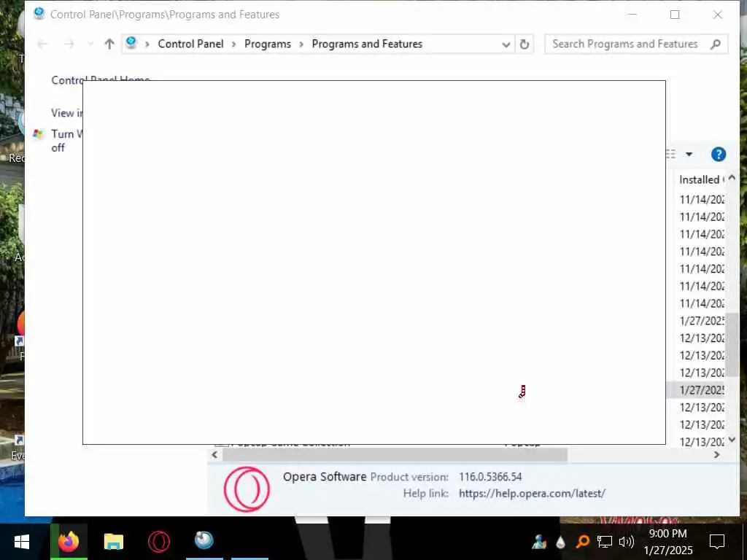Open the network tray icon
The height and width of the screenshot is (560, 747).
605,542
